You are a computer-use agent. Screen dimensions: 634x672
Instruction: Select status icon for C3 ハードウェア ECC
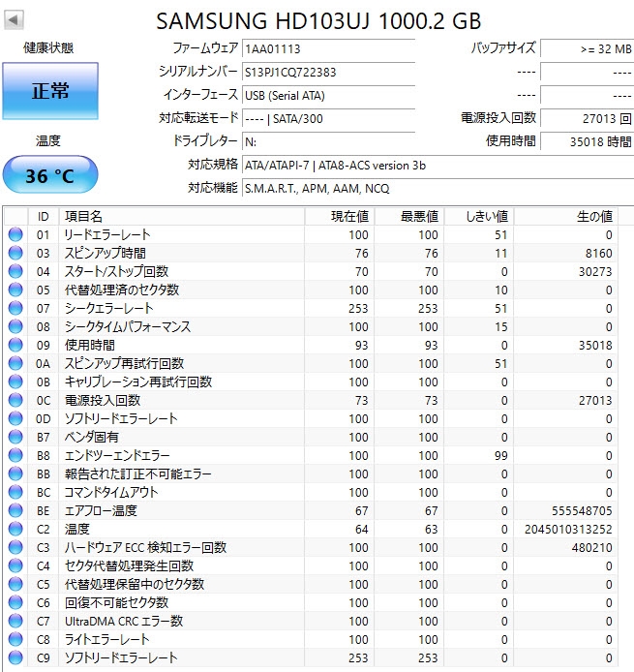(x=15, y=548)
